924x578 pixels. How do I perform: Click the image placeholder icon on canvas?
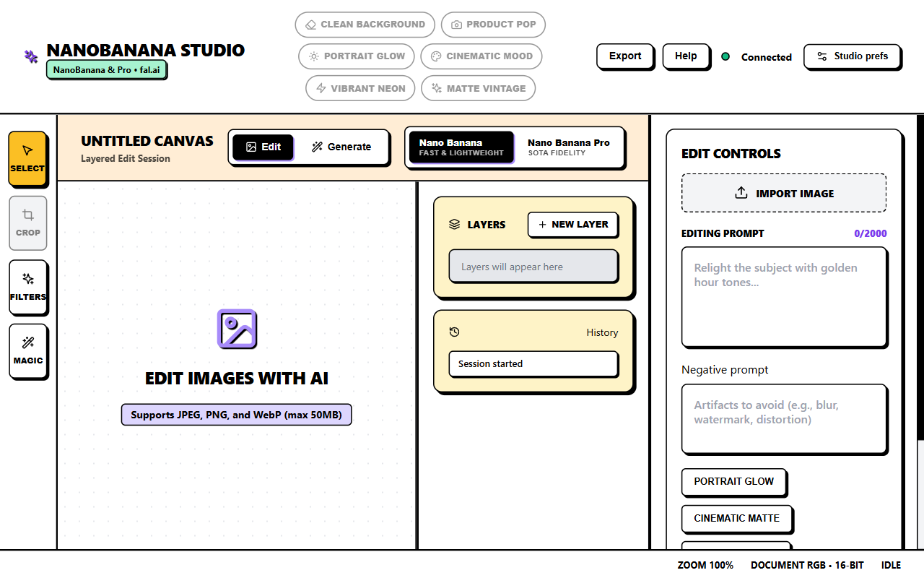237,329
